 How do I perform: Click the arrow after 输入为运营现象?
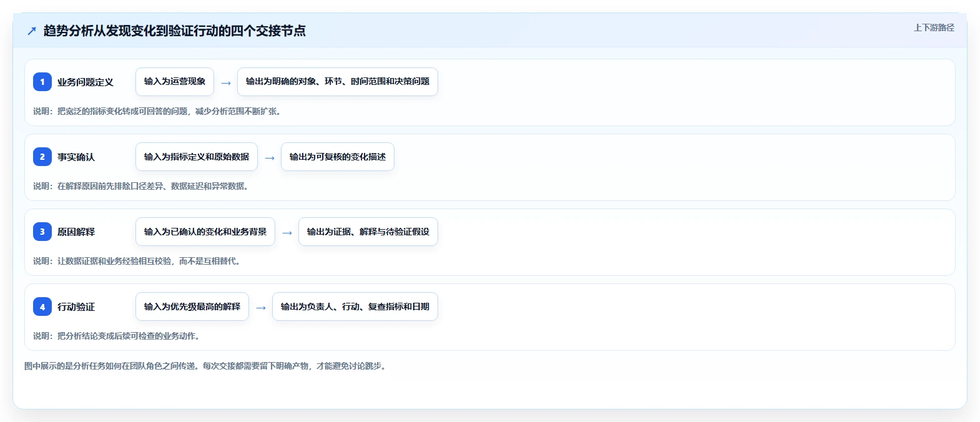point(226,82)
